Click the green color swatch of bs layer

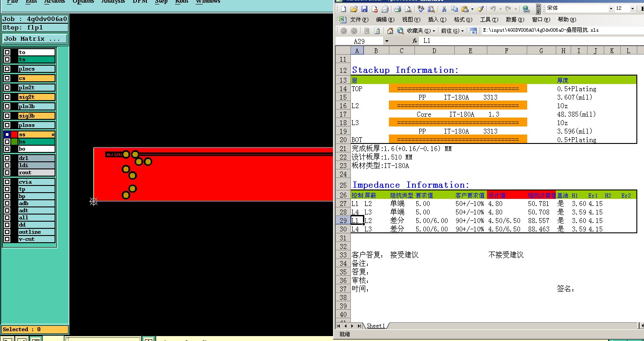point(14,142)
